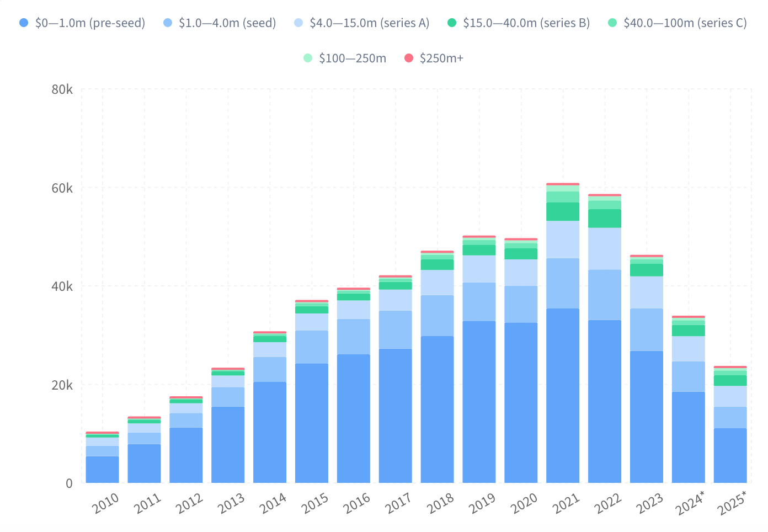Click the blue pre-seed legend dot
768x532 pixels.
pyautogui.click(x=24, y=23)
